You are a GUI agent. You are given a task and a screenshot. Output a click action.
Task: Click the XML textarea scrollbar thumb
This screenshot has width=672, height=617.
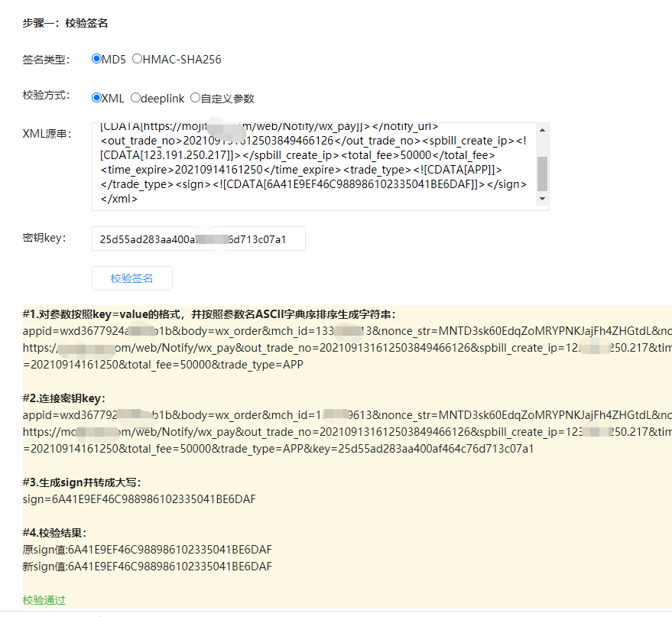pos(543,174)
